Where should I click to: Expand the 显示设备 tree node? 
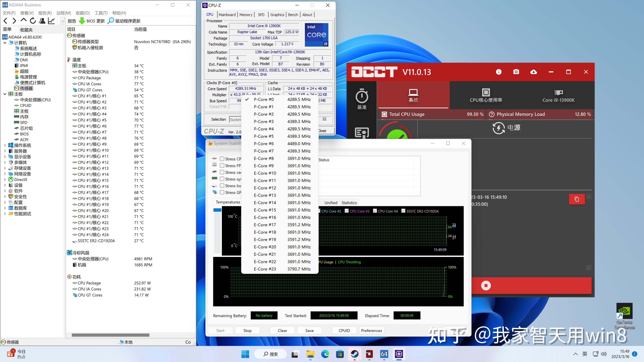point(5,157)
